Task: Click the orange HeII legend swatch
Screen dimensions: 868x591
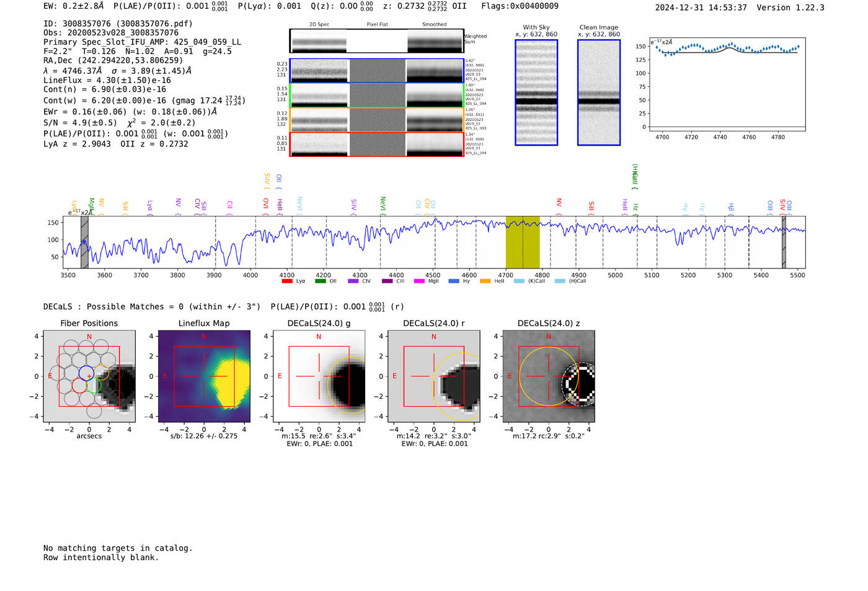Action: 485,281
